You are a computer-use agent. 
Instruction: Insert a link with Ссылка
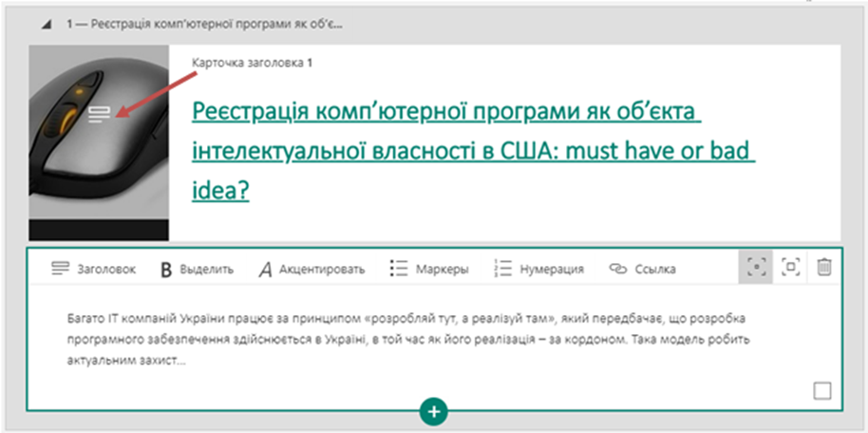642,269
